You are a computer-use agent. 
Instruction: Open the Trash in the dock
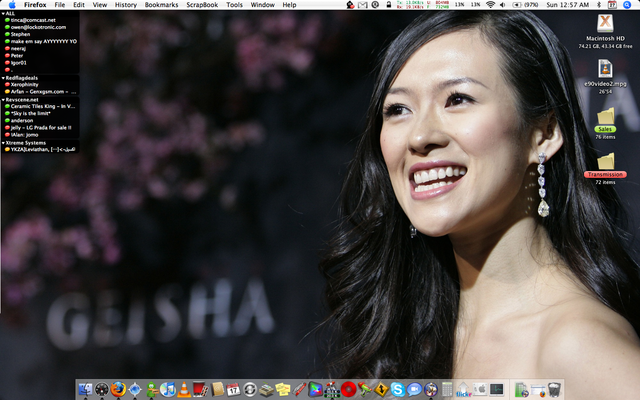554,389
